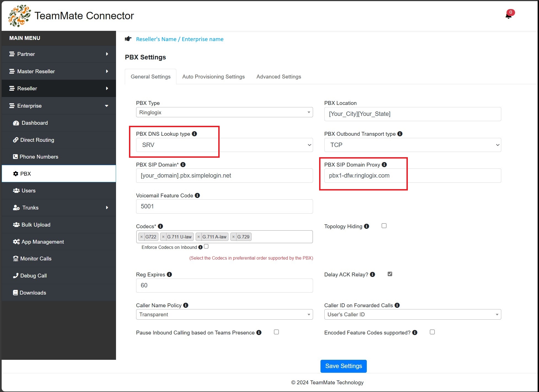Open PBX Outbound Transport type TCP dropdown
The image size is (539, 392).
click(x=413, y=145)
